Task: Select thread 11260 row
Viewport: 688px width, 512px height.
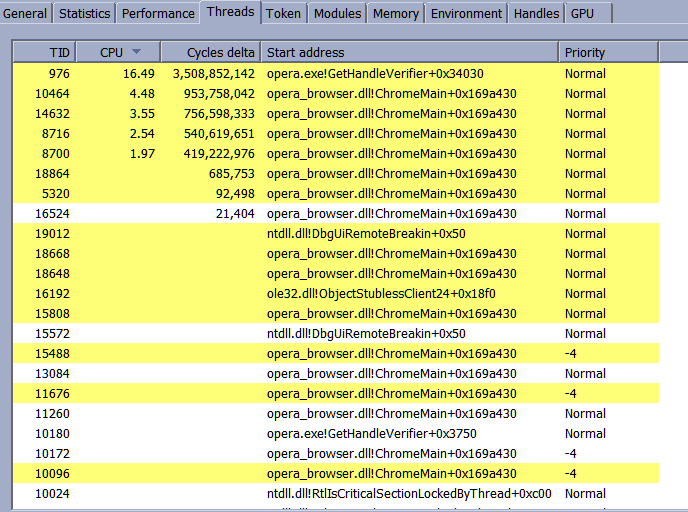Action: pyautogui.click(x=336, y=414)
